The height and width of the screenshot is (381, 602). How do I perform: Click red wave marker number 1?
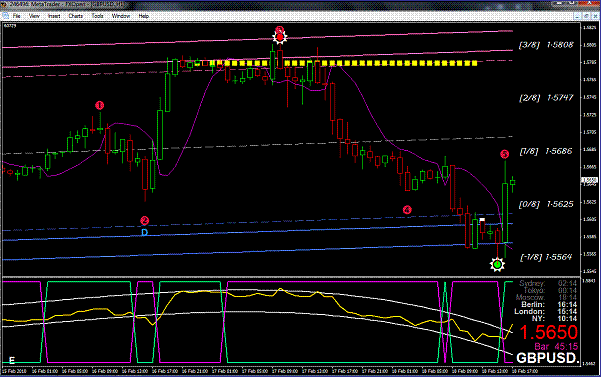tap(99, 105)
